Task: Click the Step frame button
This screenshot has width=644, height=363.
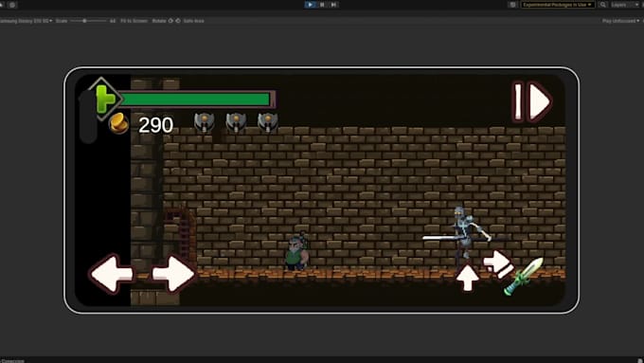Action: [x=333, y=5]
